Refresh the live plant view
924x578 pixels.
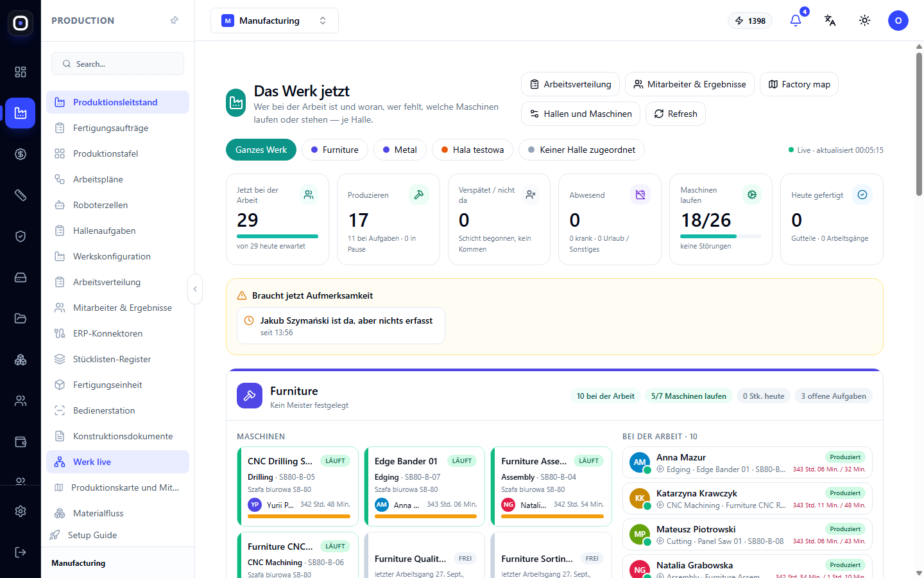tap(676, 114)
